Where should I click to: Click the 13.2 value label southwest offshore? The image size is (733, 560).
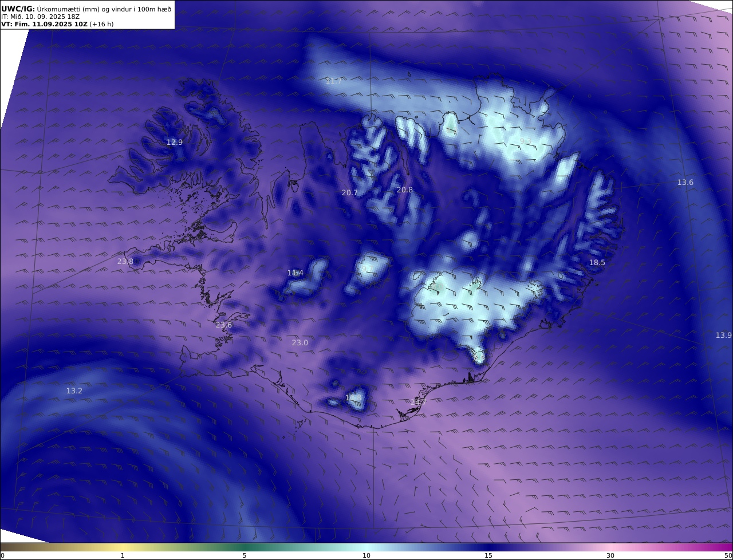tap(74, 391)
